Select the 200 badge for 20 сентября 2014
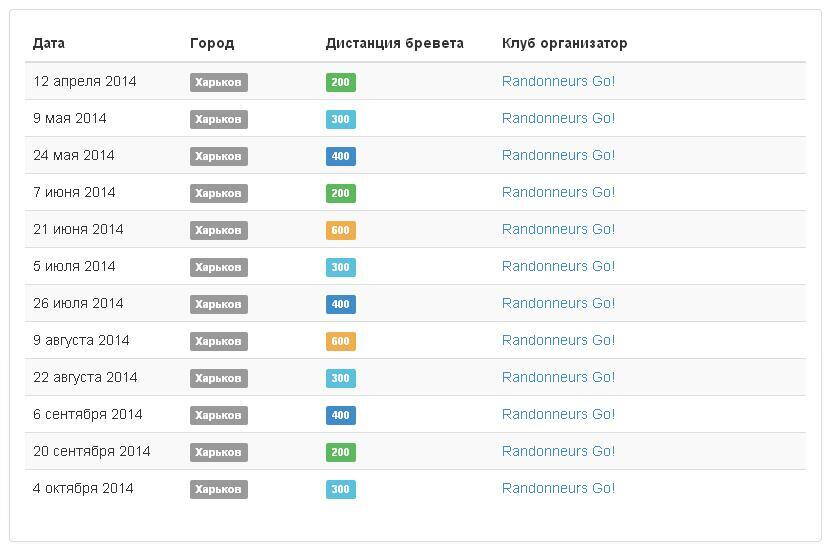This screenshot has width=833, height=554. [340, 452]
